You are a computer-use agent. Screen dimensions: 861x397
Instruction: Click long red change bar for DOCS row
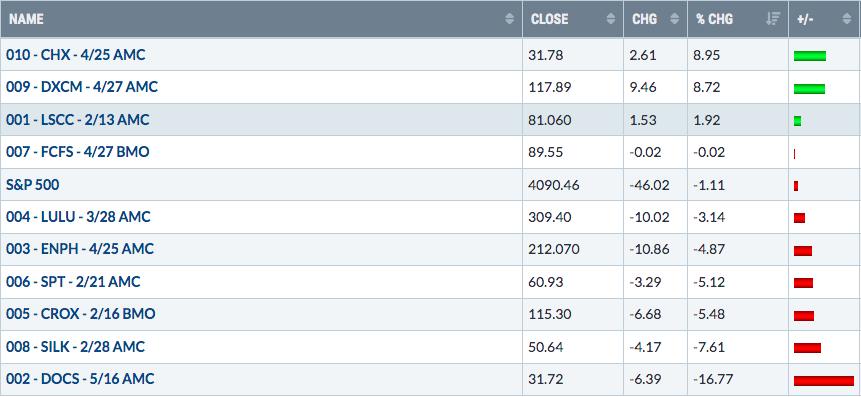pos(824,381)
